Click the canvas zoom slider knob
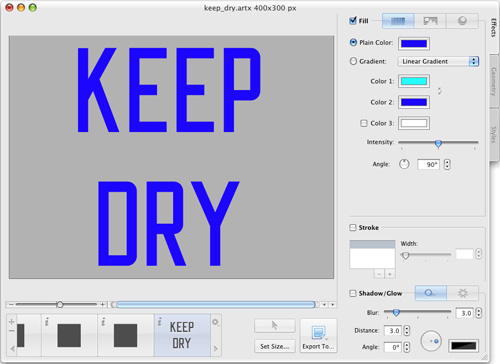Image resolution: width=500 pixels, height=364 pixels. pos(60,304)
